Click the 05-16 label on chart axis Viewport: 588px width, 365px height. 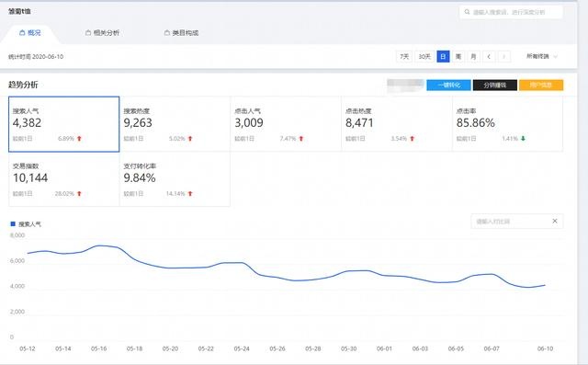click(x=98, y=348)
